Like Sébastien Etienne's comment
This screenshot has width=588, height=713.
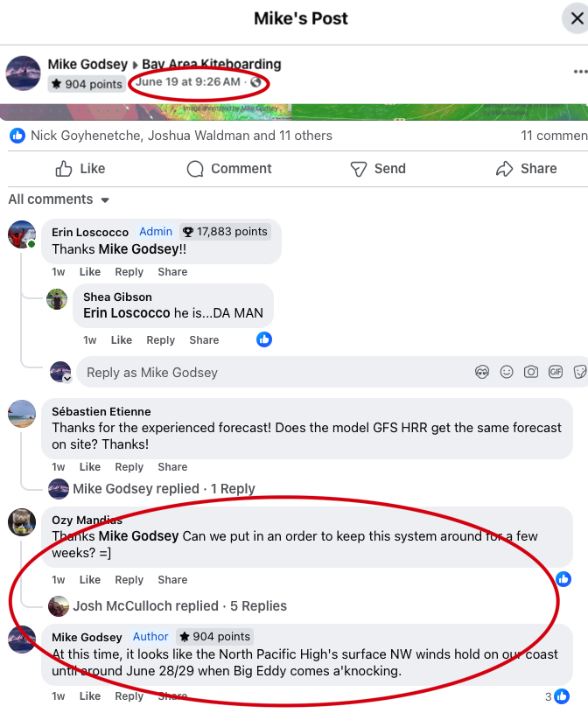coord(90,467)
